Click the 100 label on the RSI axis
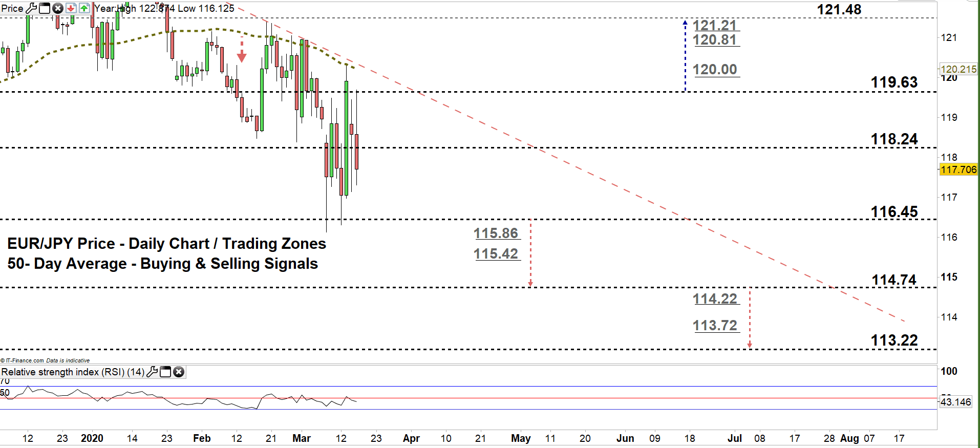The width and height of the screenshot is (980, 448). click(x=949, y=371)
